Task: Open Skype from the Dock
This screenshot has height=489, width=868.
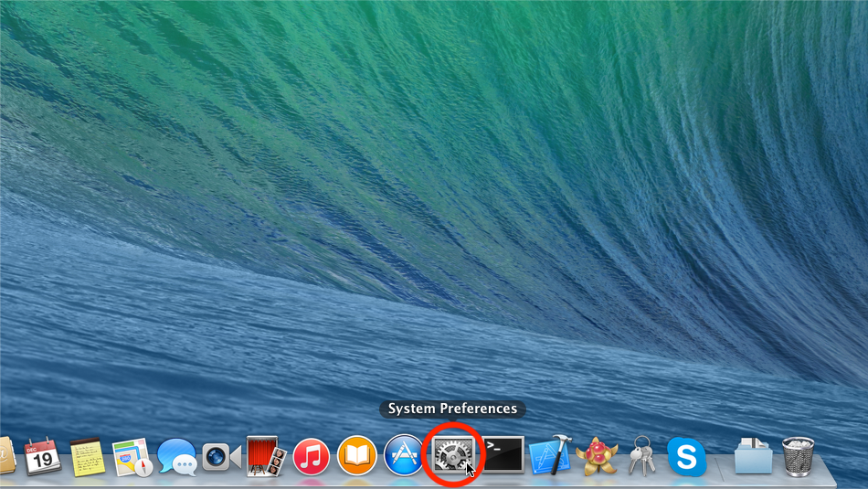Action: 686,455
